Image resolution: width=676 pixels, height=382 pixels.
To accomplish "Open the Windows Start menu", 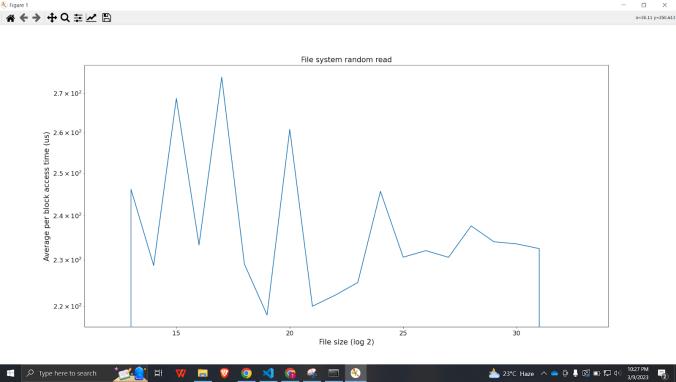I will (x=10, y=373).
